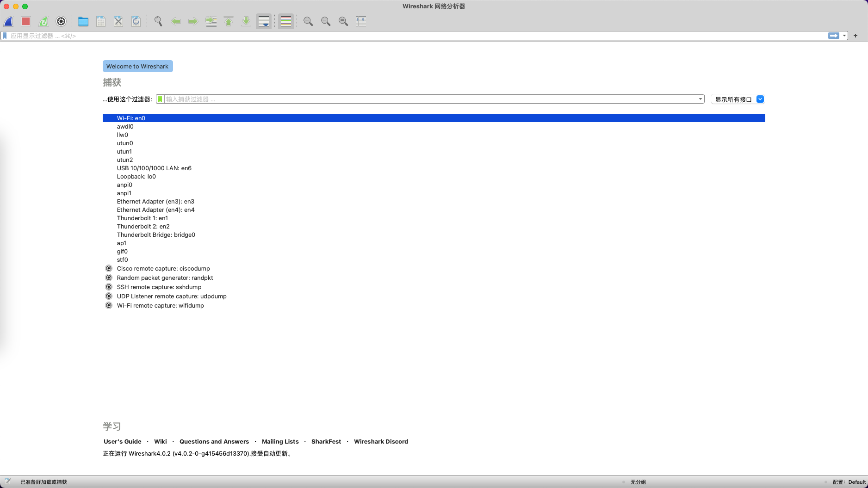Open settings gear for sshdump capture

109,287
